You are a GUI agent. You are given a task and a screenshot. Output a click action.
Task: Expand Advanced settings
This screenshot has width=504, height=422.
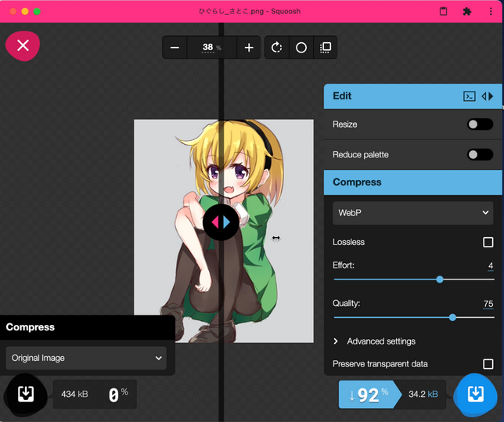coord(375,341)
